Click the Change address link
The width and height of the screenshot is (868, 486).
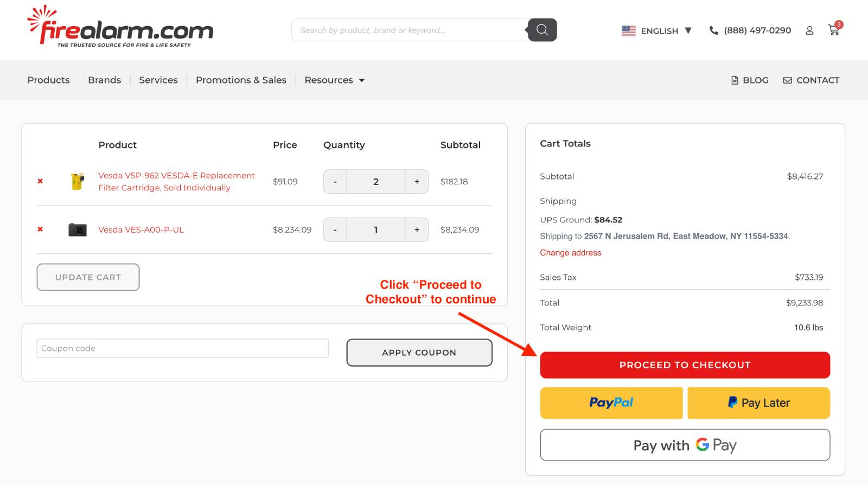click(x=571, y=253)
